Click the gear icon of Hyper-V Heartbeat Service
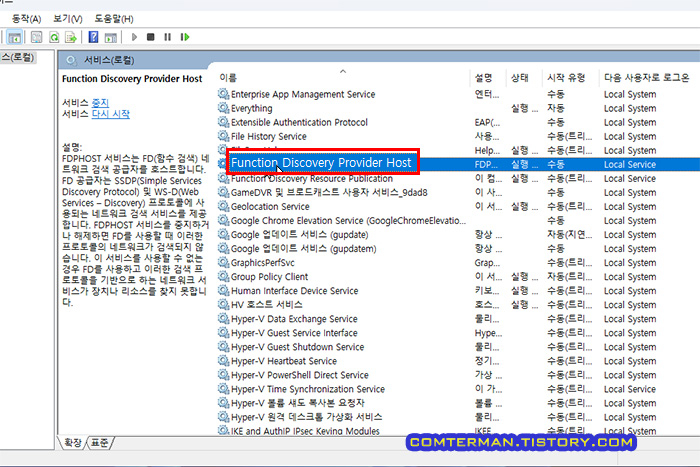The image size is (700, 467). coord(223,361)
